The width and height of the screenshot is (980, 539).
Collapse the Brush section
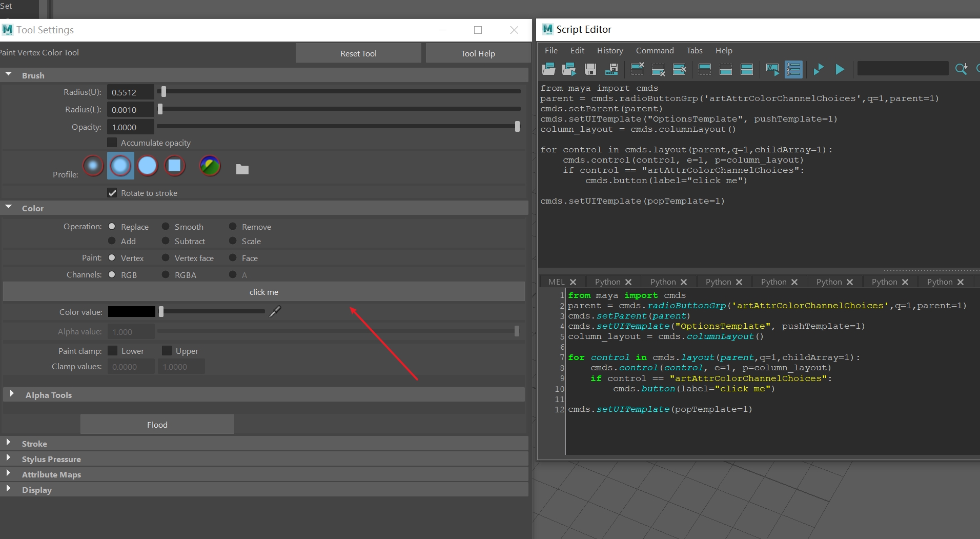pyautogui.click(x=9, y=75)
